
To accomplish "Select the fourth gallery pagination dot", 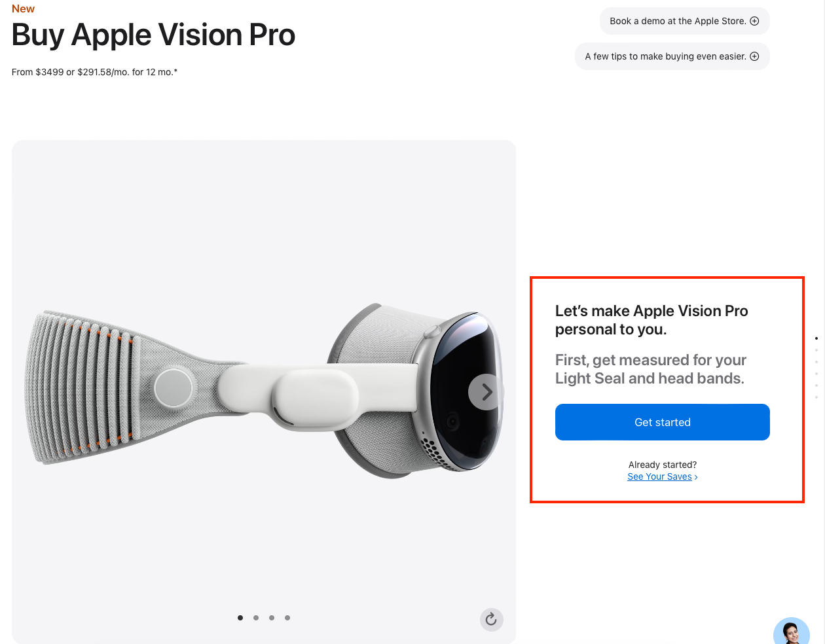I will pyautogui.click(x=287, y=618).
